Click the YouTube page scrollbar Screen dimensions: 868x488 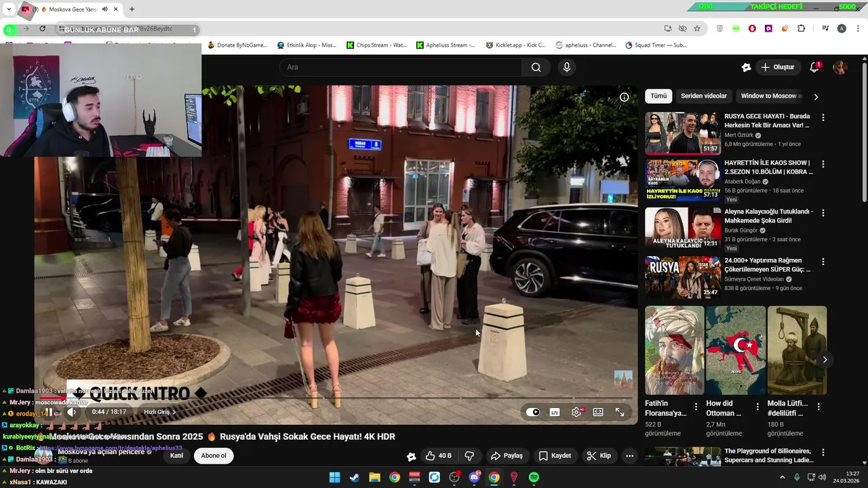864,132
